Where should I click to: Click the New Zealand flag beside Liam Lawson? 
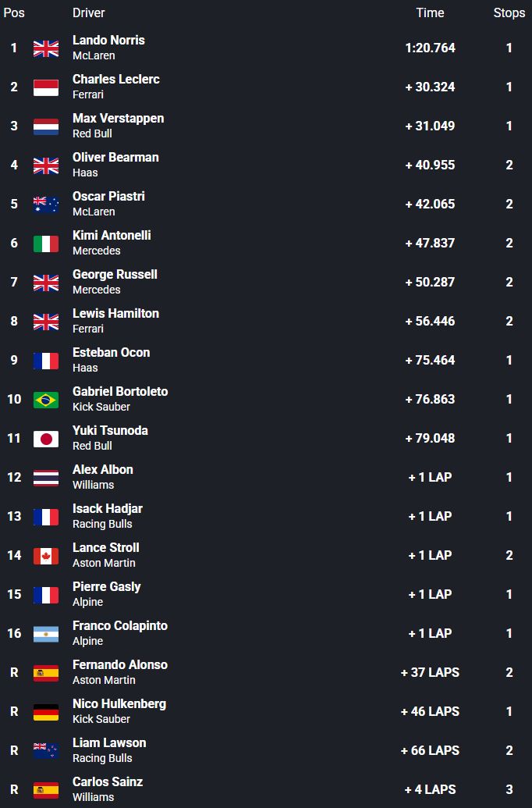pos(46,751)
